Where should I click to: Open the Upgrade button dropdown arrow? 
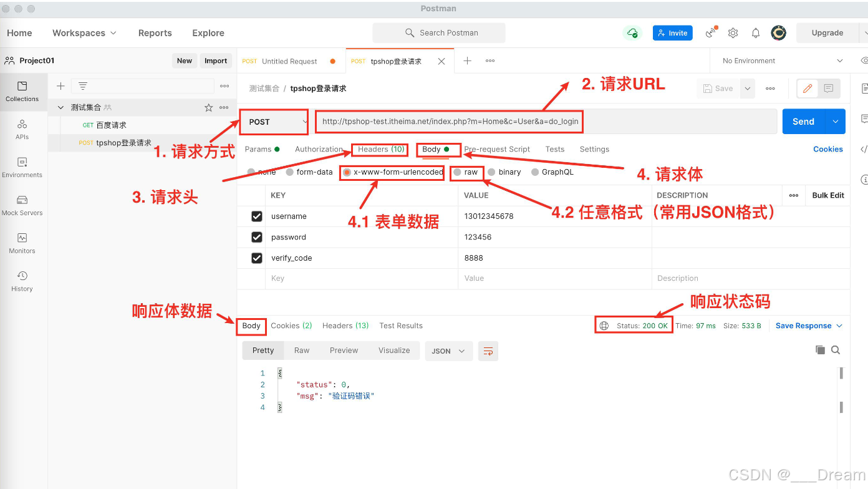coord(864,33)
